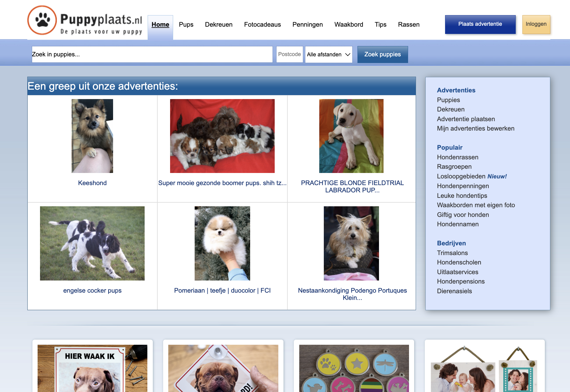The width and height of the screenshot is (570, 392).
Task: Open Trimsalons in the sidebar
Action: [x=452, y=253]
